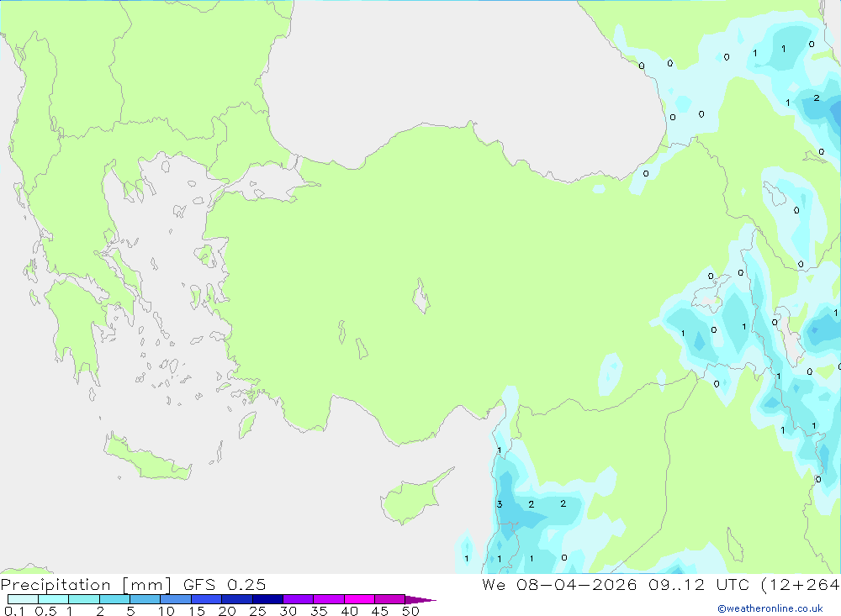Click the '15' legend scale label
Screen dimensions: 841x616
(197, 611)
